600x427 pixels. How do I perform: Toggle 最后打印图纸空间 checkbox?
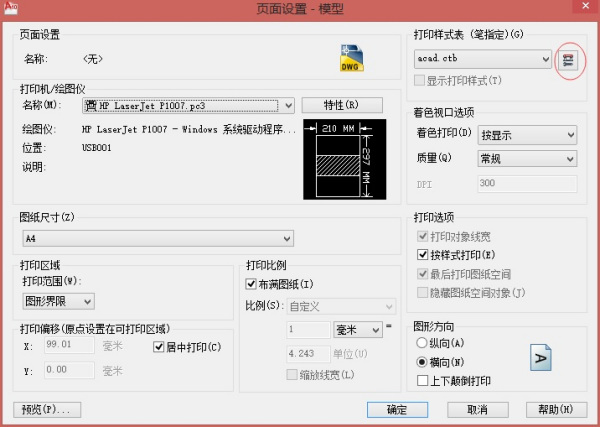coord(422,274)
